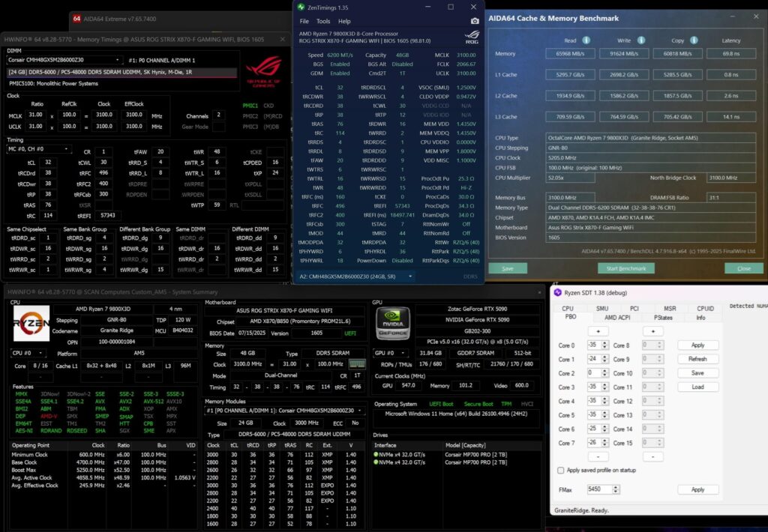Click the ROG logo in ZenTimings
The height and width of the screenshot is (532, 768).
coord(472,37)
